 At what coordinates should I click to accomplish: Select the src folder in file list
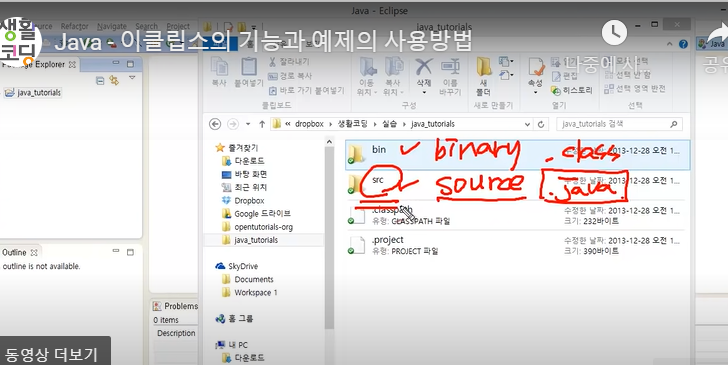518,184
